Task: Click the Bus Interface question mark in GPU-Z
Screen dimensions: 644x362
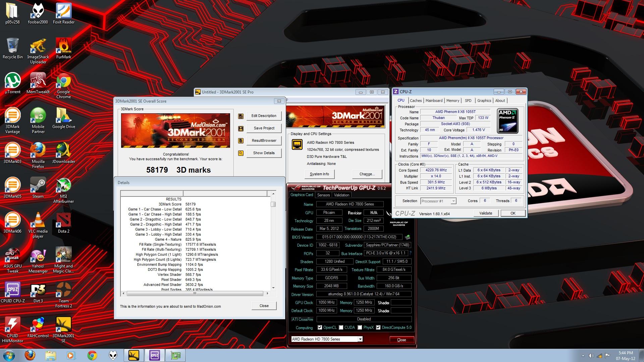Action: pos(410,253)
